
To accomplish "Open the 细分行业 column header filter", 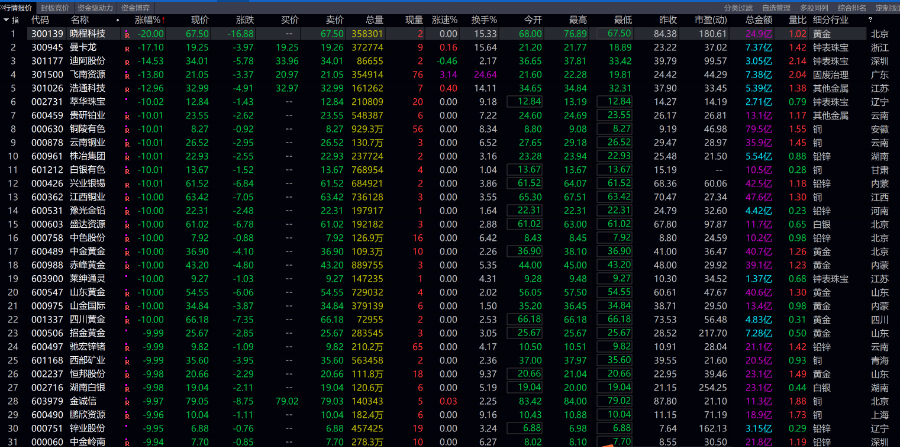I will pyautogui.click(x=827, y=19).
